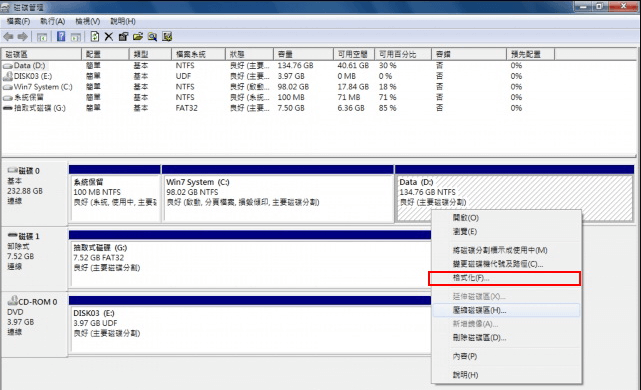Image resolution: width=641 pixels, height=390 pixels.
Task: Sort by the 配置 column header
Action: [x=105, y=54]
